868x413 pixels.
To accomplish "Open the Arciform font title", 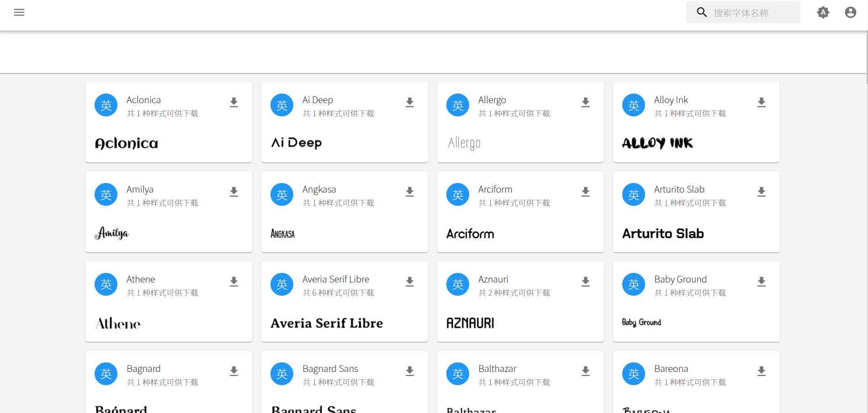I will click(495, 189).
